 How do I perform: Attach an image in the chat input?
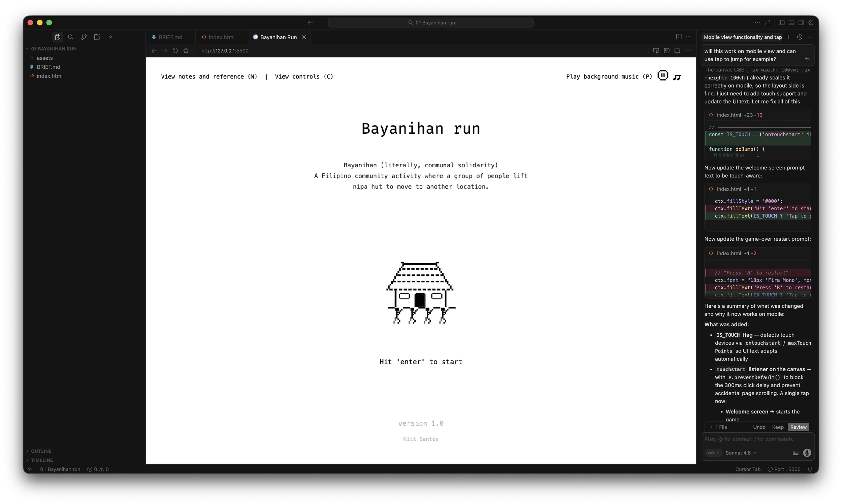pyautogui.click(x=795, y=453)
